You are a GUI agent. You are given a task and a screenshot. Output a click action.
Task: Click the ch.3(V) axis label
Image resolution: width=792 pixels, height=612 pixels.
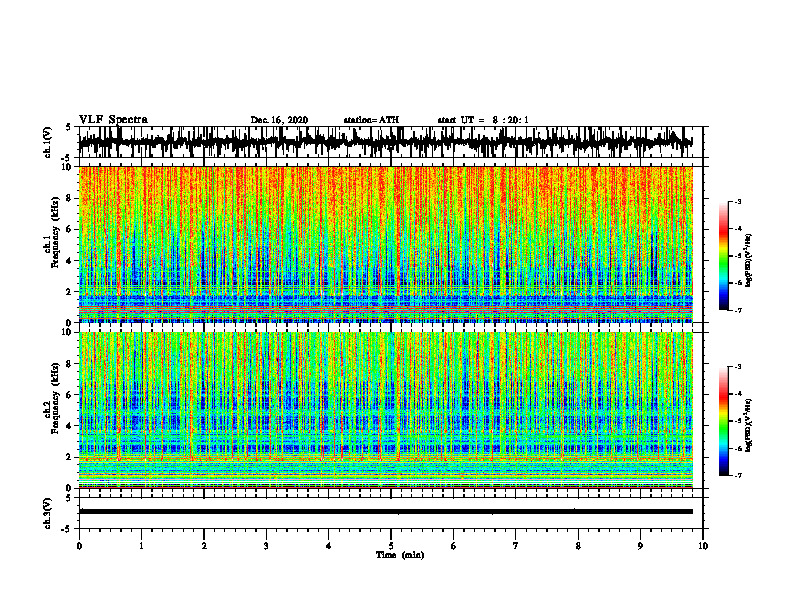[x=48, y=513]
